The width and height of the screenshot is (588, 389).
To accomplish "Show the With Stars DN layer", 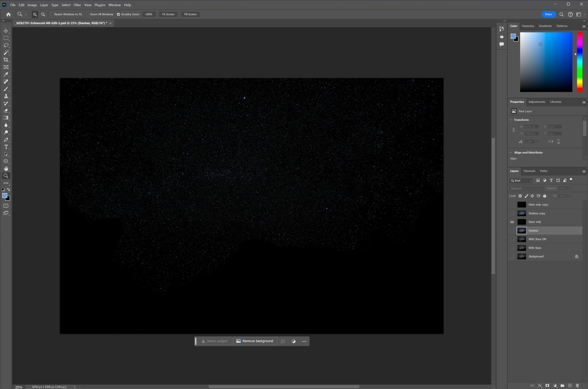I will 512,239.
